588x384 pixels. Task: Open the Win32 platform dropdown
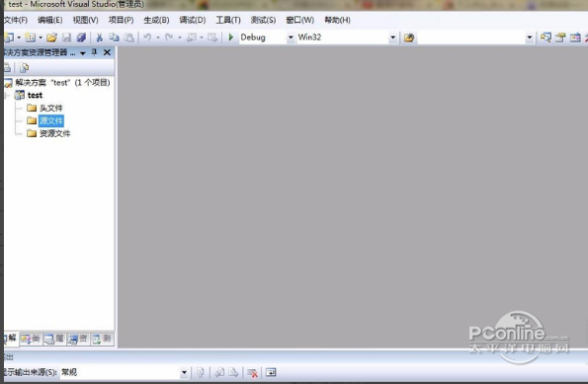(393, 38)
